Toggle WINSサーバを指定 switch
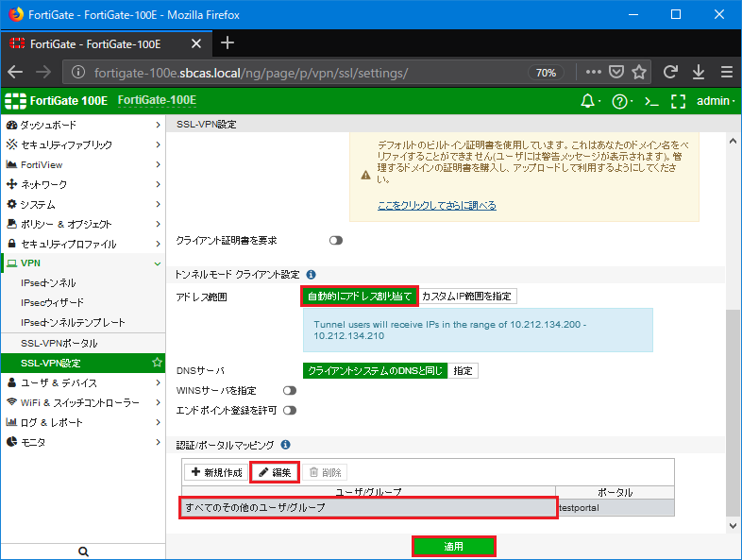 [x=290, y=391]
